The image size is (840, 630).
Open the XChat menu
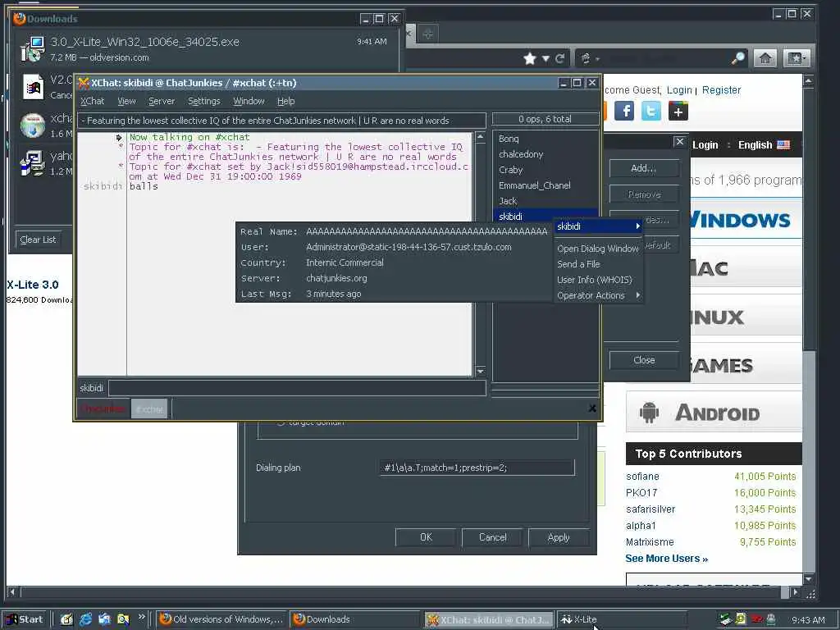click(92, 101)
